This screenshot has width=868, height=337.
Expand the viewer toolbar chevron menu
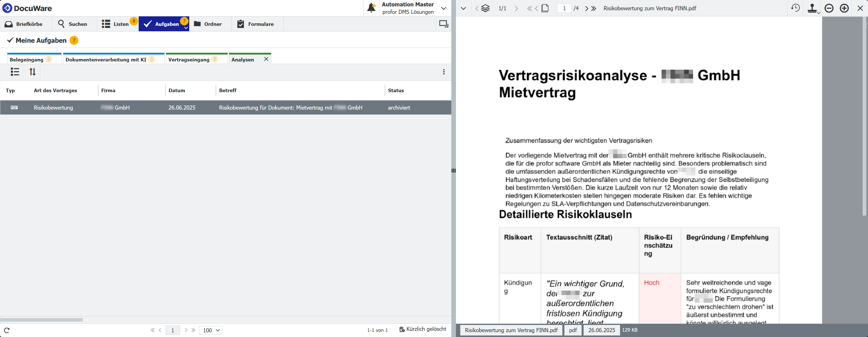point(463,8)
